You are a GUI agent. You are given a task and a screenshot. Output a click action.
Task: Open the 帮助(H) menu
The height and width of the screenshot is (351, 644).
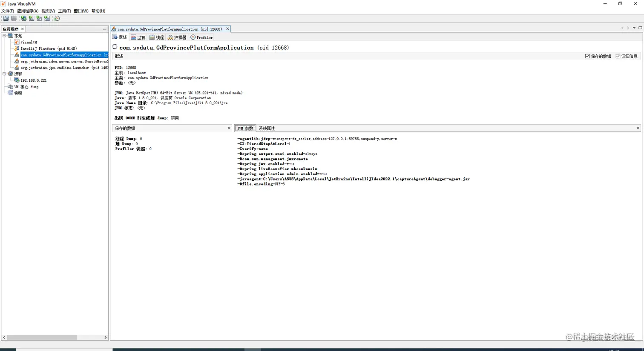[x=98, y=11]
